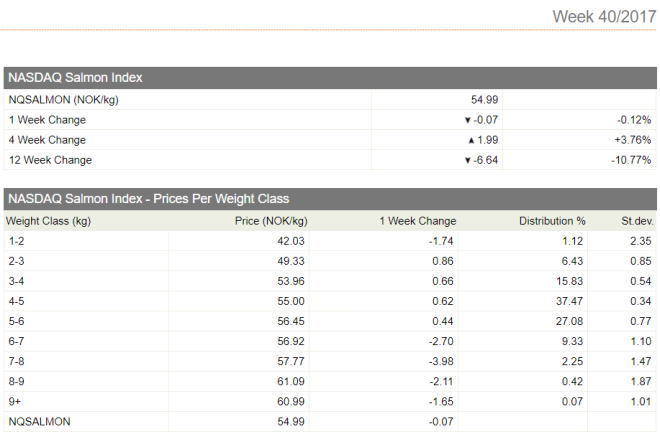The height and width of the screenshot is (435, 660).
Task: Click the Week 40/2017 heading
Action: pos(604,17)
